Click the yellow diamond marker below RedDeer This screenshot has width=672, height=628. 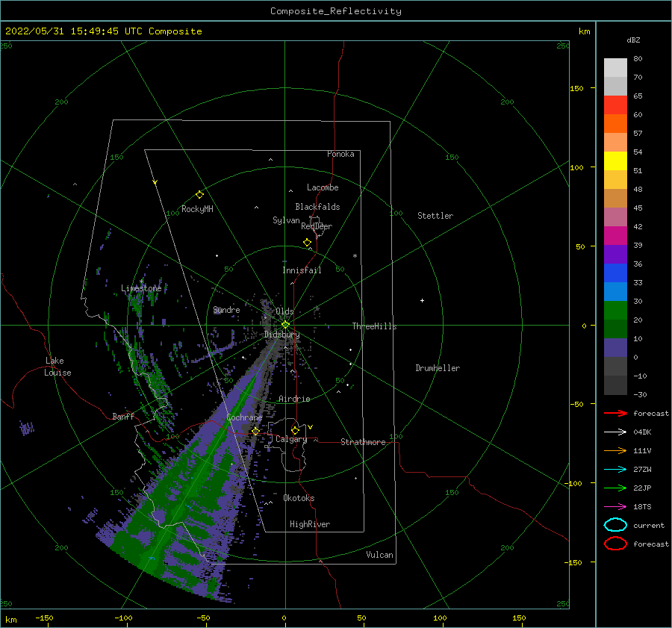point(307,243)
